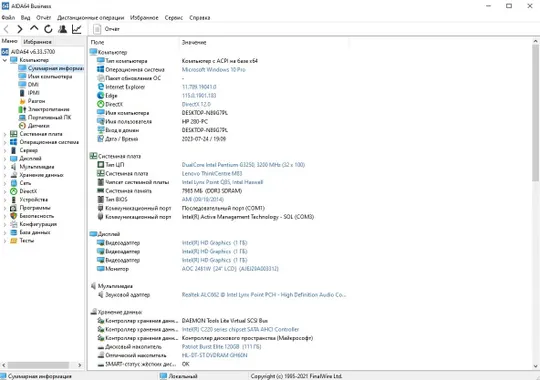
Task: Click the Forward navigation arrow in toolbar
Action: click(20, 29)
